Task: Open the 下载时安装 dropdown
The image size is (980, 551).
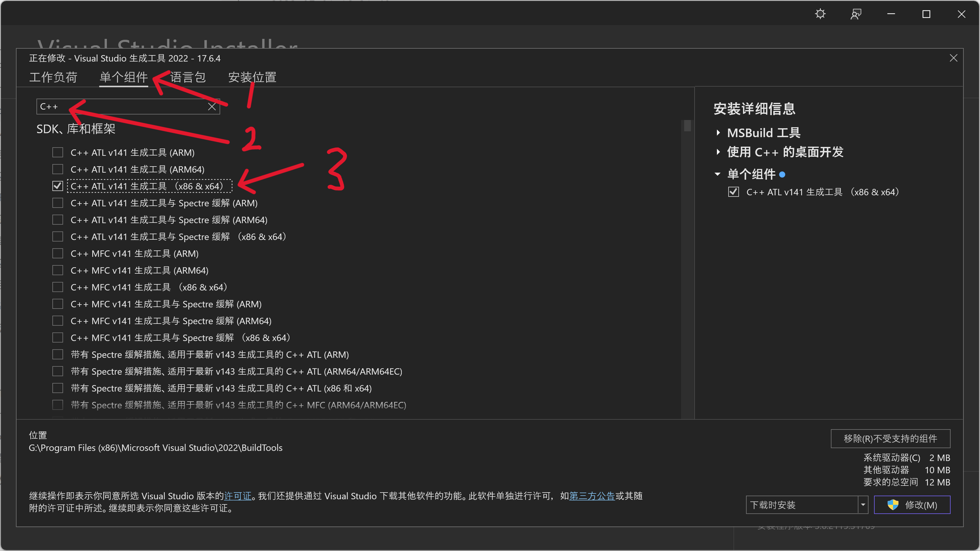Action: pyautogui.click(x=863, y=505)
